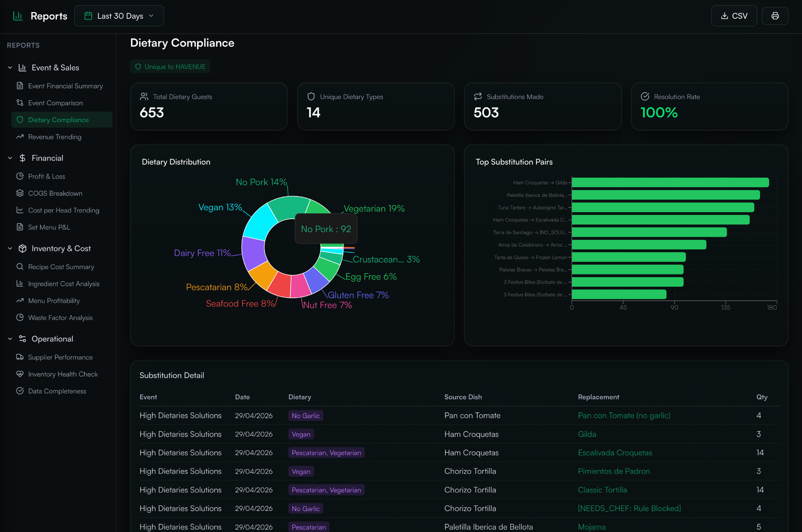The image size is (802, 532).
Task: Click the Waste Factor Analysis pie icon
Action: point(20,318)
